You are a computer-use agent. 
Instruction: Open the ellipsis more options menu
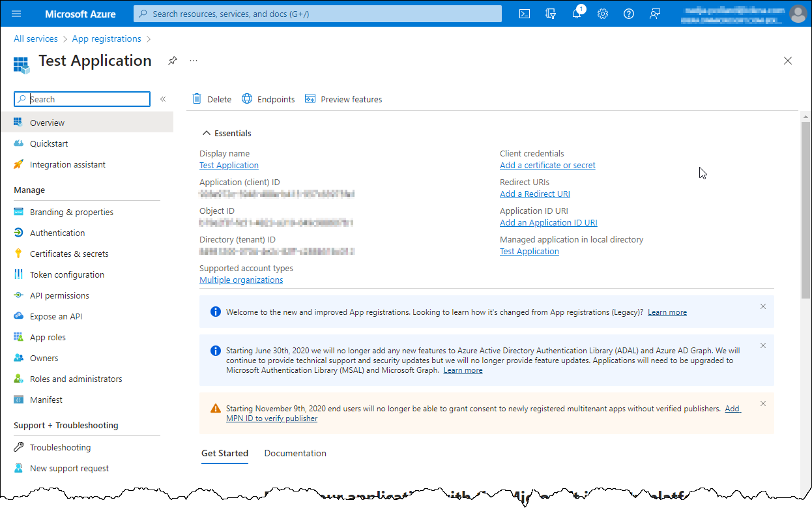194,61
